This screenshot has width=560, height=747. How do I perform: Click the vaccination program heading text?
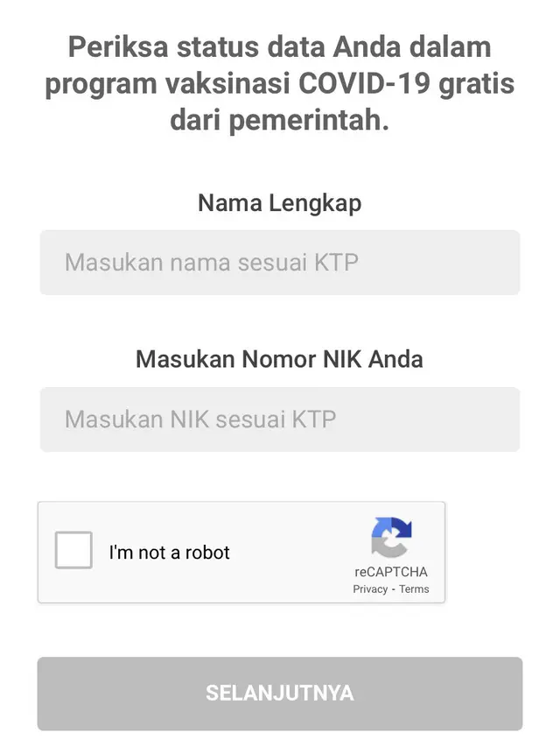click(x=278, y=83)
